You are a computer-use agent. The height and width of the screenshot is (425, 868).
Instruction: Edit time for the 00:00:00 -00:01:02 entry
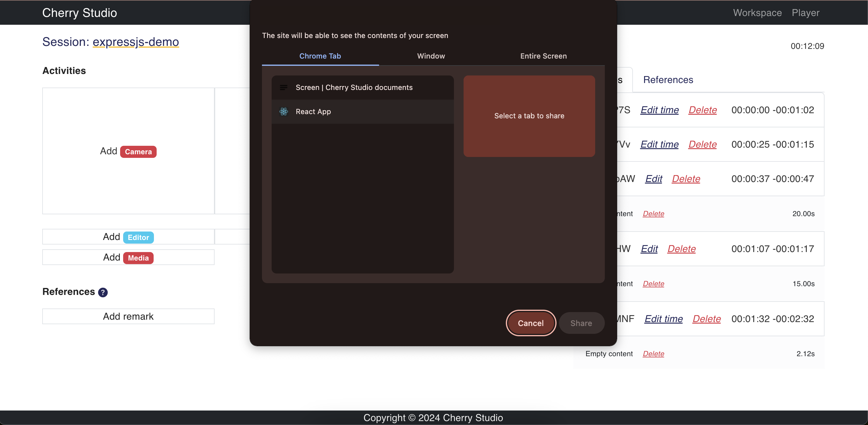(x=659, y=110)
